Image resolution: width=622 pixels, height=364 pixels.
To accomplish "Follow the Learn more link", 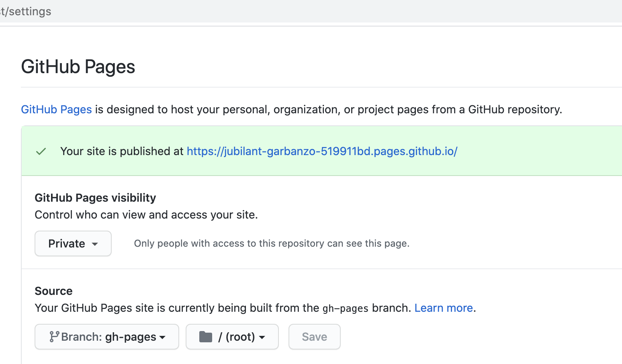I will point(444,308).
